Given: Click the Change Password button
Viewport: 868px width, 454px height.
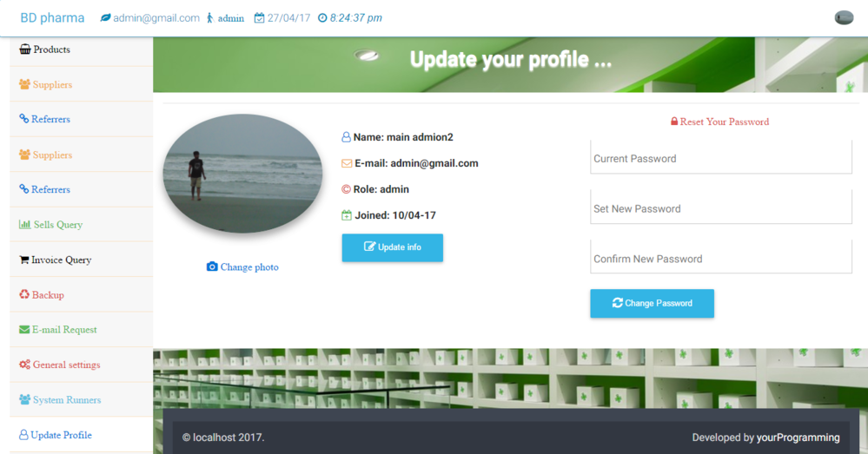Looking at the screenshot, I should coord(653,303).
